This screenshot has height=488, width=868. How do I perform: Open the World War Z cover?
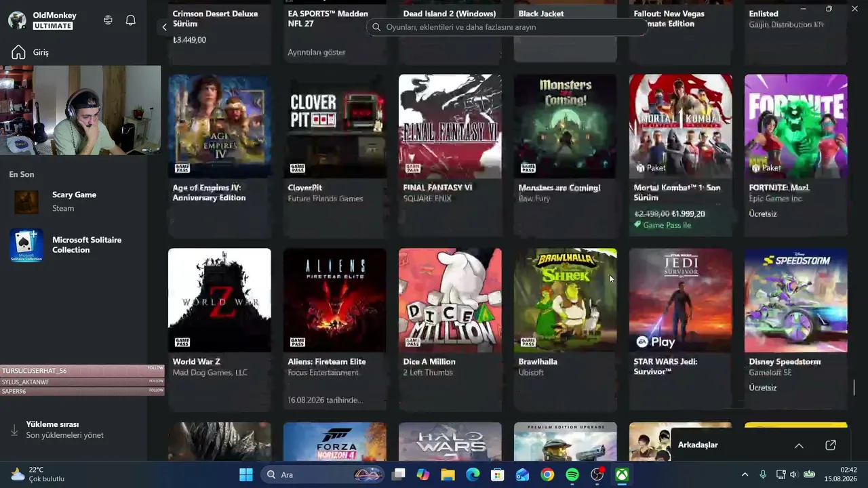[220, 300]
